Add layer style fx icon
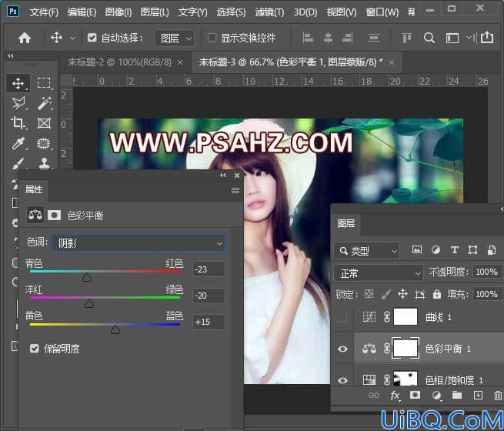The image size is (504, 431). coord(395,396)
